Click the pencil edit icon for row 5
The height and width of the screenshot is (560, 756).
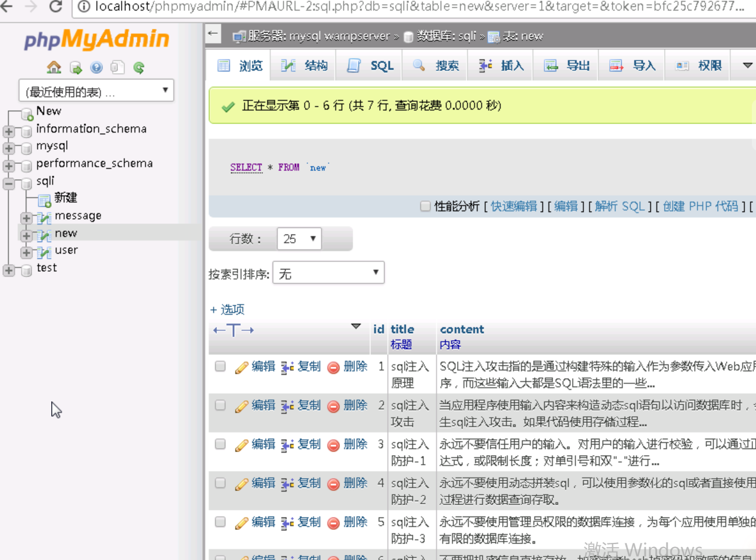241,523
